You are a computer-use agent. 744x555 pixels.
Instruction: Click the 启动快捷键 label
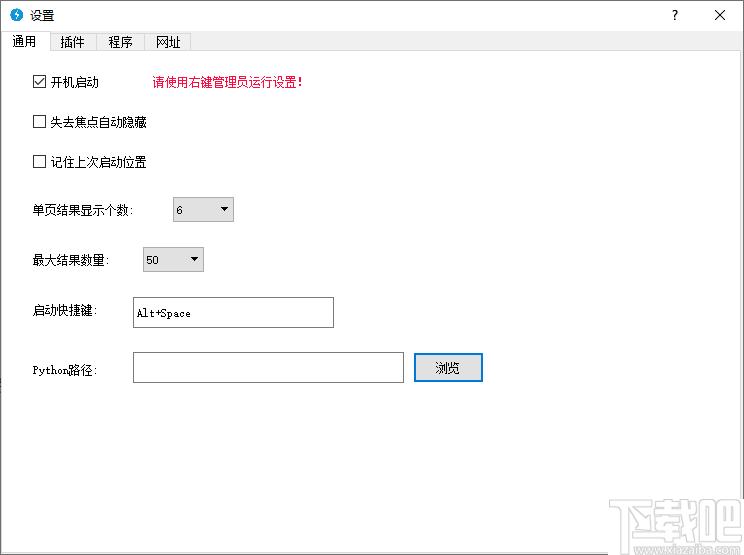pos(65,310)
